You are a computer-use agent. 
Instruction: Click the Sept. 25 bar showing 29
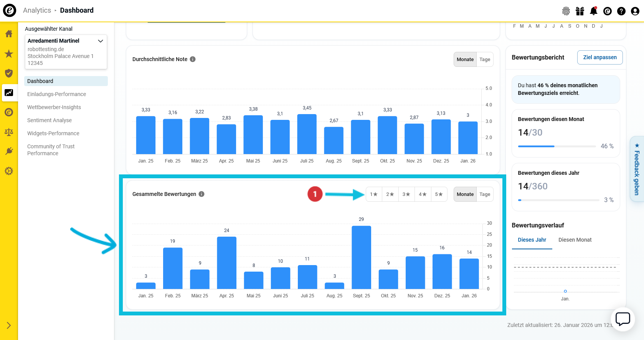pyautogui.click(x=361, y=257)
